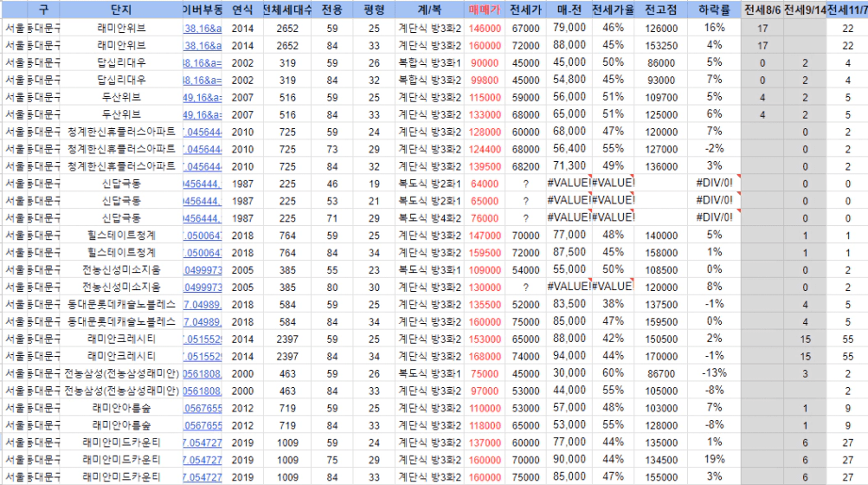The width and height of the screenshot is (868, 485).
Task: Click the 전세가율 header cell
Action: coord(614,10)
